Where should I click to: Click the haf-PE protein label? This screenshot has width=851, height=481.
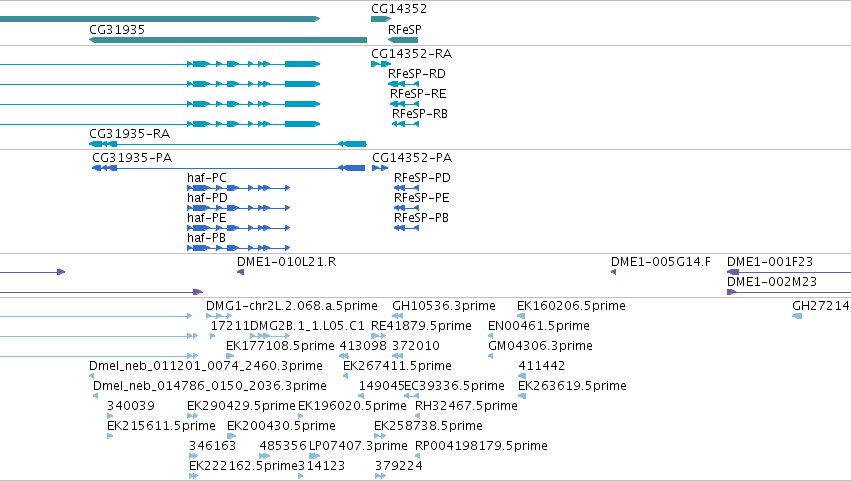(207, 218)
